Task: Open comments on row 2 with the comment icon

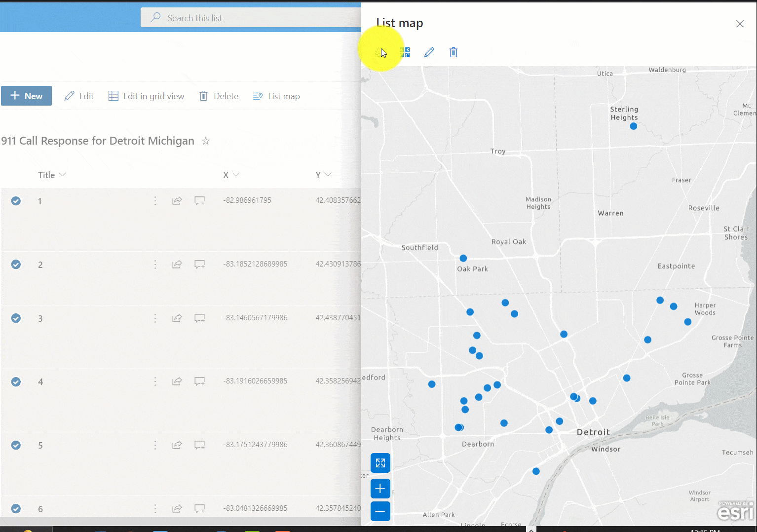Action: click(x=199, y=264)
